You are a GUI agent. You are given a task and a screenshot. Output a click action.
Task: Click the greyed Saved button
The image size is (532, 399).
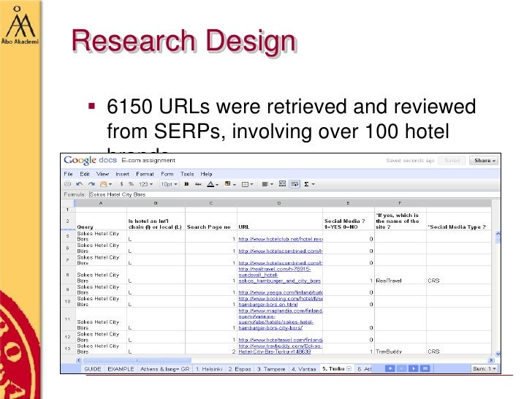click(x=452, y=161)
